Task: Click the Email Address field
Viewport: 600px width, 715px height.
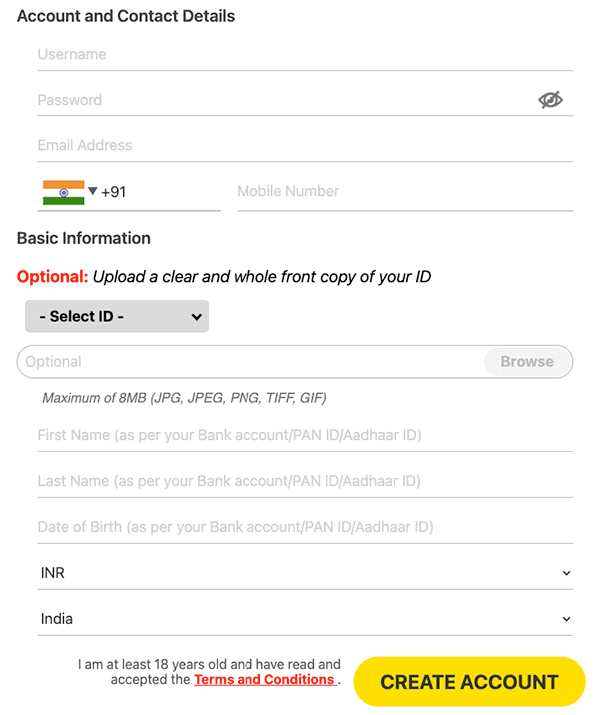Action: point(300,146)
